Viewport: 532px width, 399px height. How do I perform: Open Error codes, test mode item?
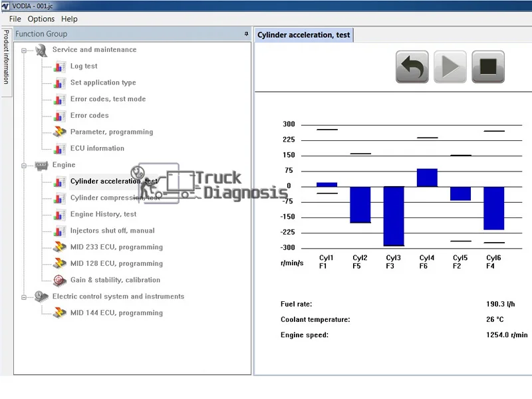click(x=108, y=99)
